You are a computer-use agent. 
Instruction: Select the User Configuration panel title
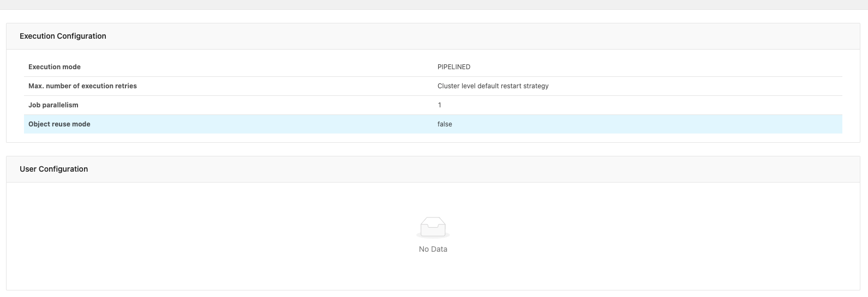(53, 169)
